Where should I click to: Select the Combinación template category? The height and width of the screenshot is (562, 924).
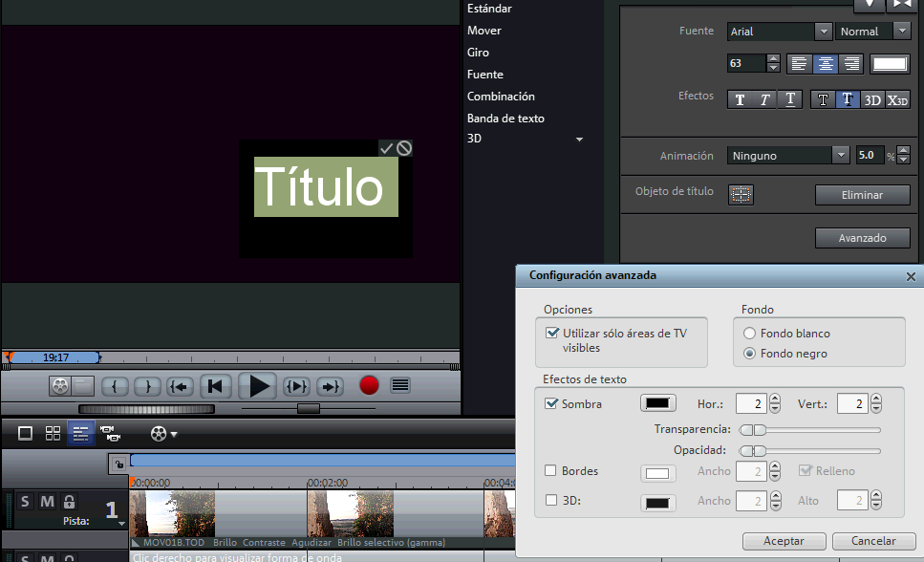coord(501,97)
